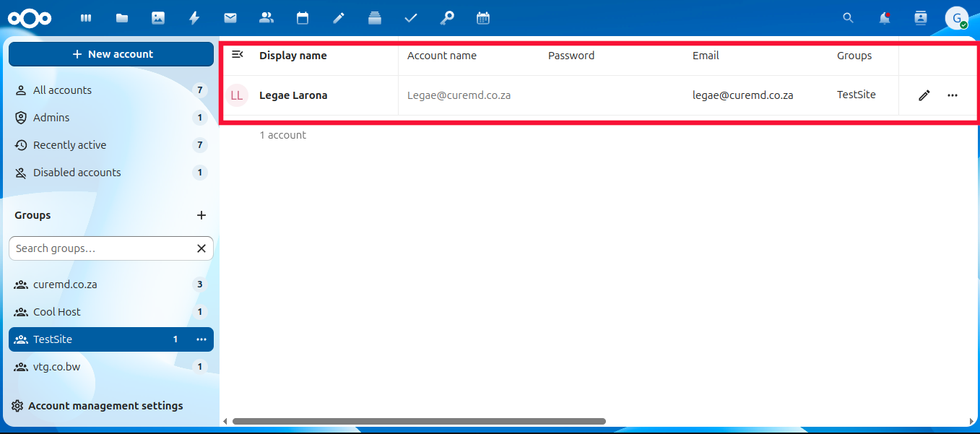980x434 pixels.
Task: Open the Tasks checkmark icon
Action: 411,18
